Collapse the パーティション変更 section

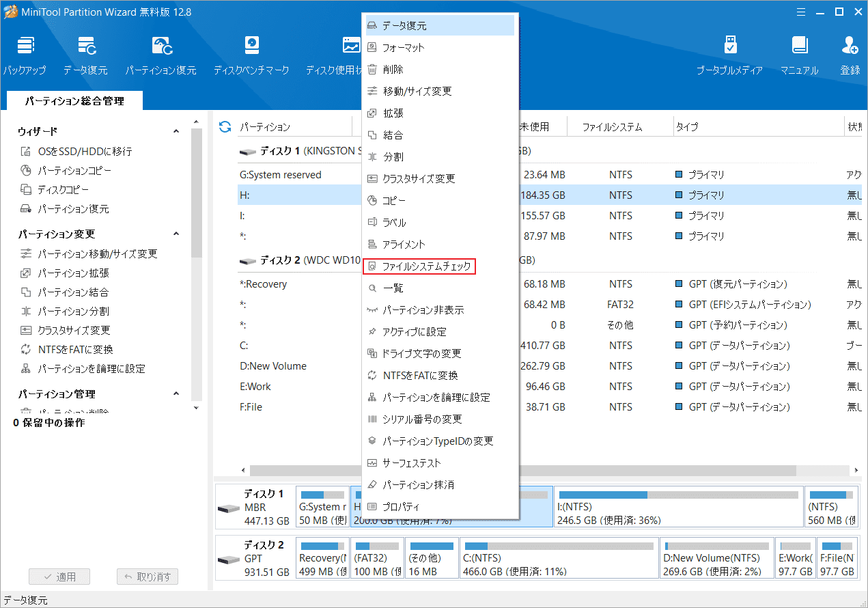176,233
